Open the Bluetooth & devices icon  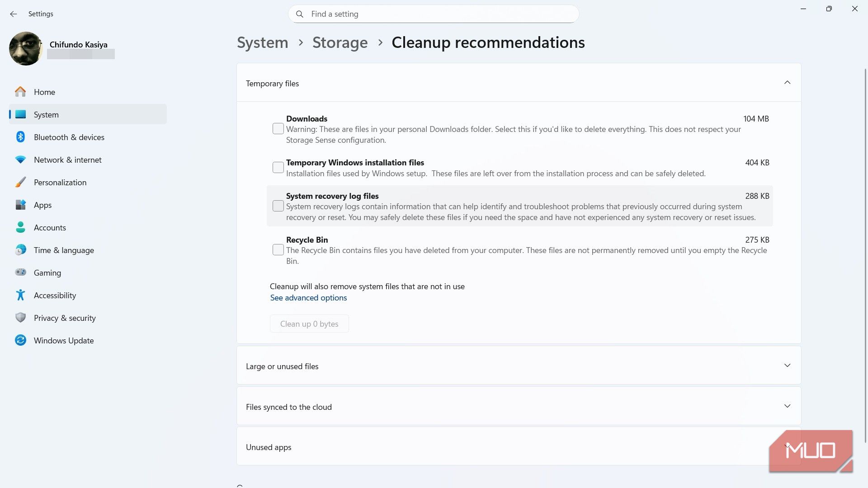tap(20, 137)
